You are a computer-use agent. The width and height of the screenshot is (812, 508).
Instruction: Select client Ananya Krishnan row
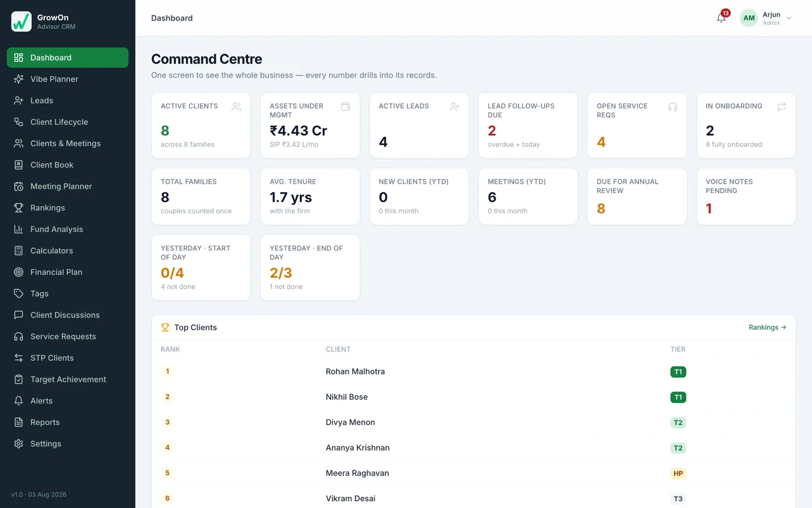coord(473,448)
